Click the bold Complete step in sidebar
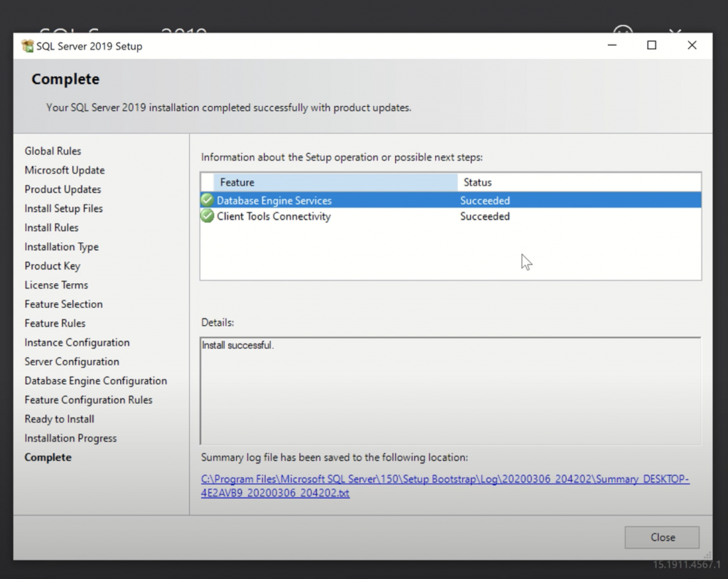 48,457
